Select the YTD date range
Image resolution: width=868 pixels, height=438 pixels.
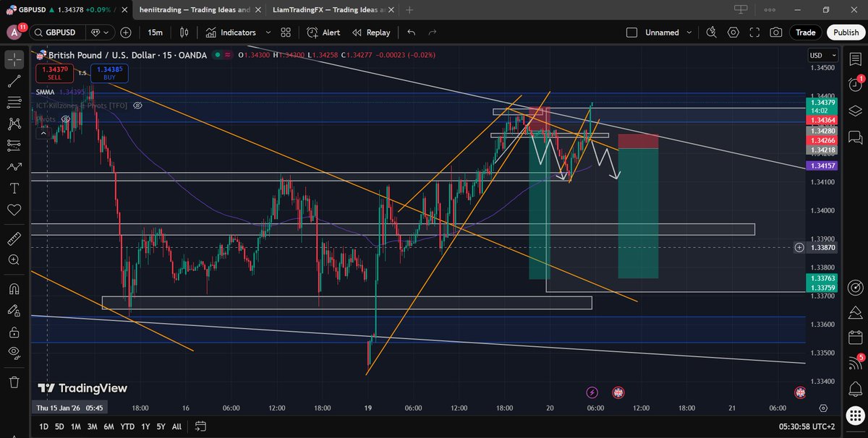(127, 426)
